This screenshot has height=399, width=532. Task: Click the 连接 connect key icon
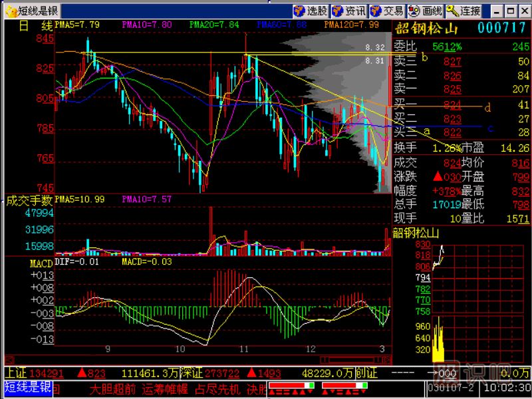coord(464,11)
